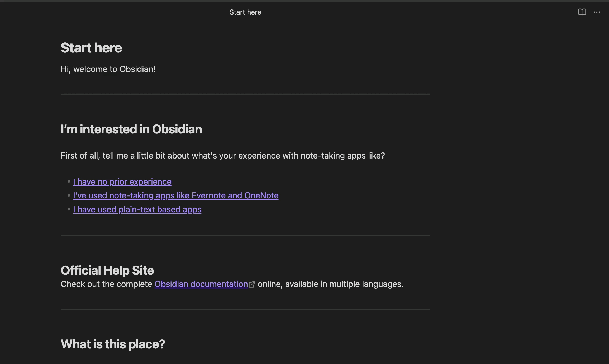609x364 pixels.
Task: Open 'I have no prior experience' link
Action: 122,182
